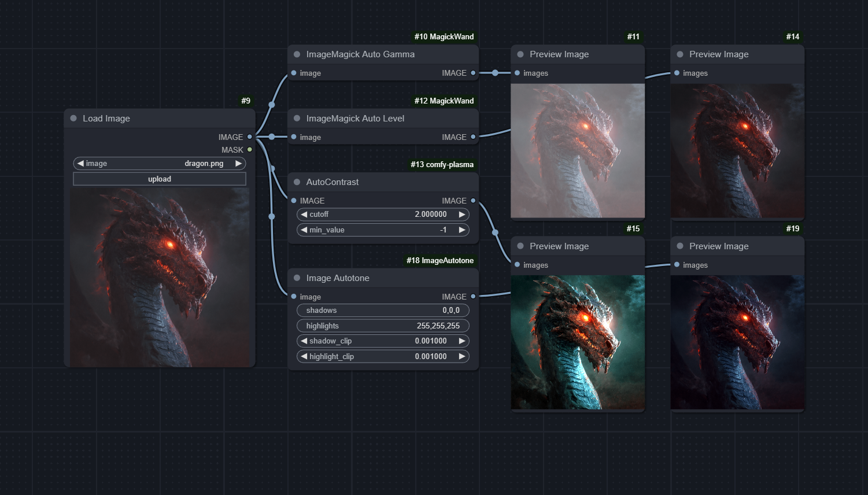Click AutoContrast IMAGE output socket
868x495 pixels.
[473, 201]
